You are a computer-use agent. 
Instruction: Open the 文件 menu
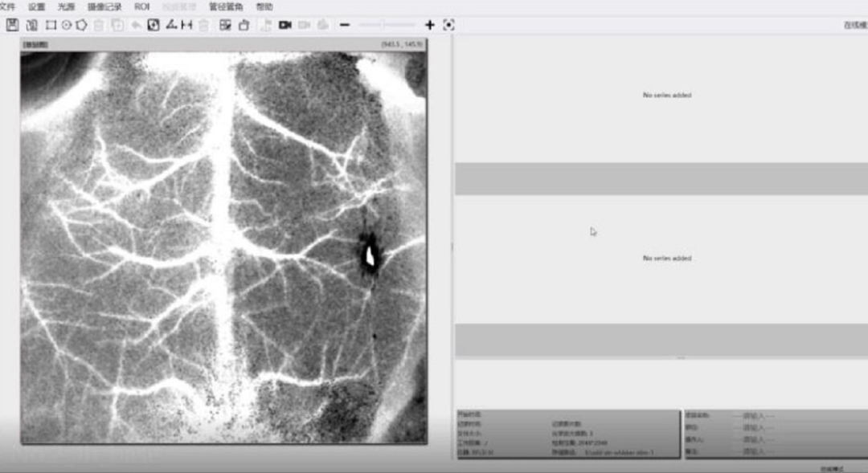(7, 6)
